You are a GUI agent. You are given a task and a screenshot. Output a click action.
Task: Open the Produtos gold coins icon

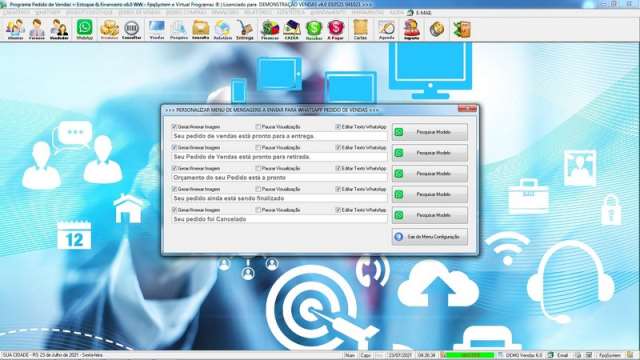[109, 29]
